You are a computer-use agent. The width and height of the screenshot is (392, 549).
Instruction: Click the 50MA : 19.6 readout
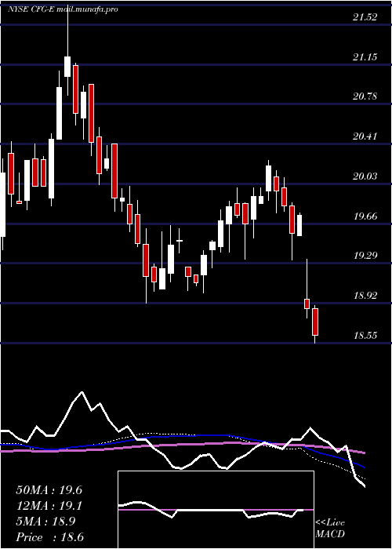[x=49, y=490]
